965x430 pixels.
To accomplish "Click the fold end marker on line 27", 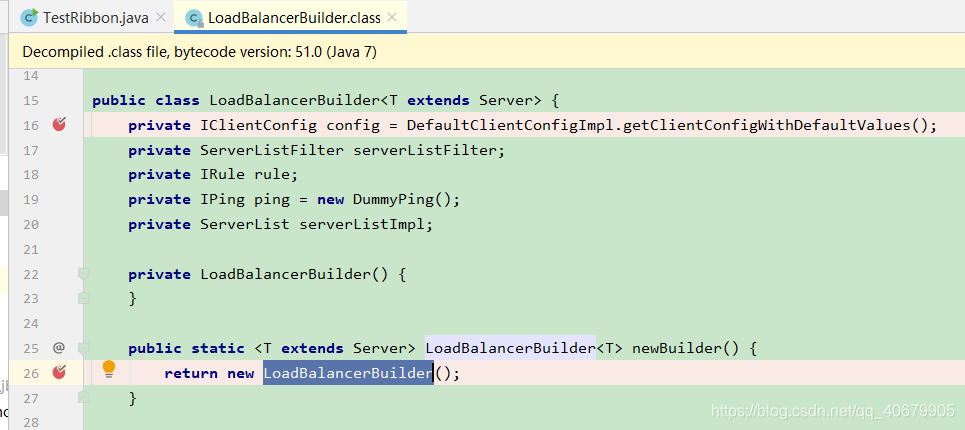I will 84,397.
